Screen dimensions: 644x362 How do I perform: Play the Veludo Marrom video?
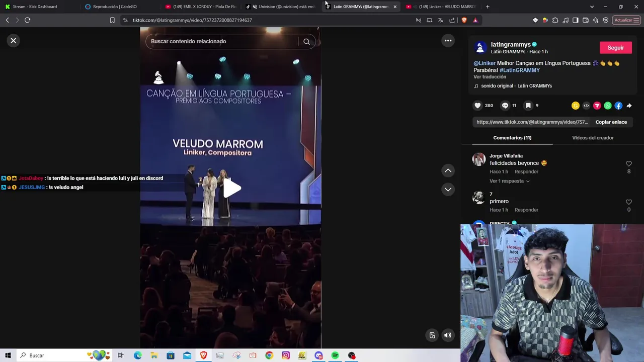pyautogui.click(x=231, y=188)
